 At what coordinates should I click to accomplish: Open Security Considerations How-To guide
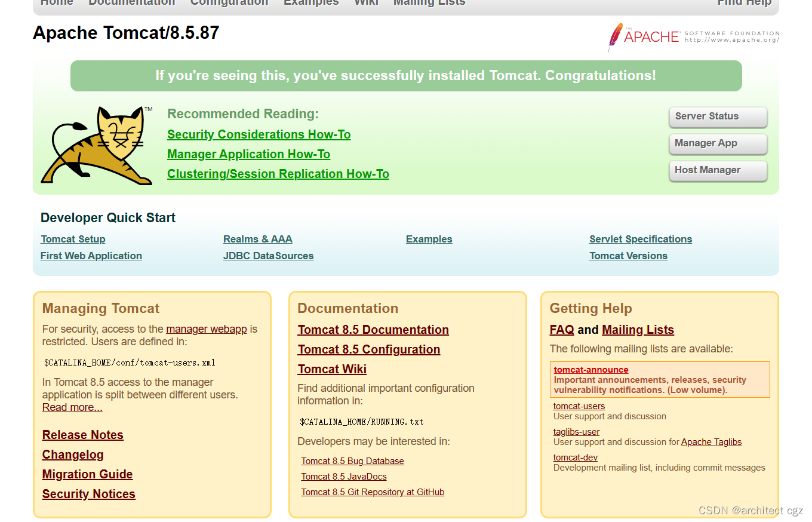(259, 134)
